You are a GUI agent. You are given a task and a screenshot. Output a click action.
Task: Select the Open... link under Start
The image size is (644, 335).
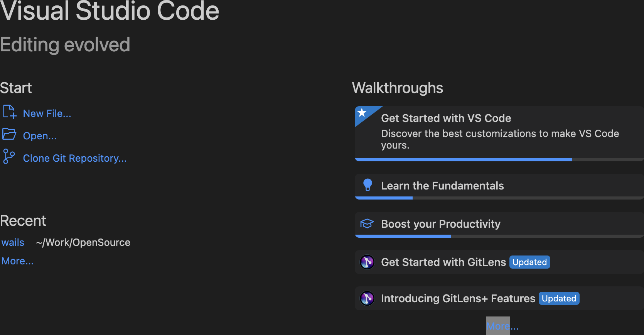tap(40, 136)
